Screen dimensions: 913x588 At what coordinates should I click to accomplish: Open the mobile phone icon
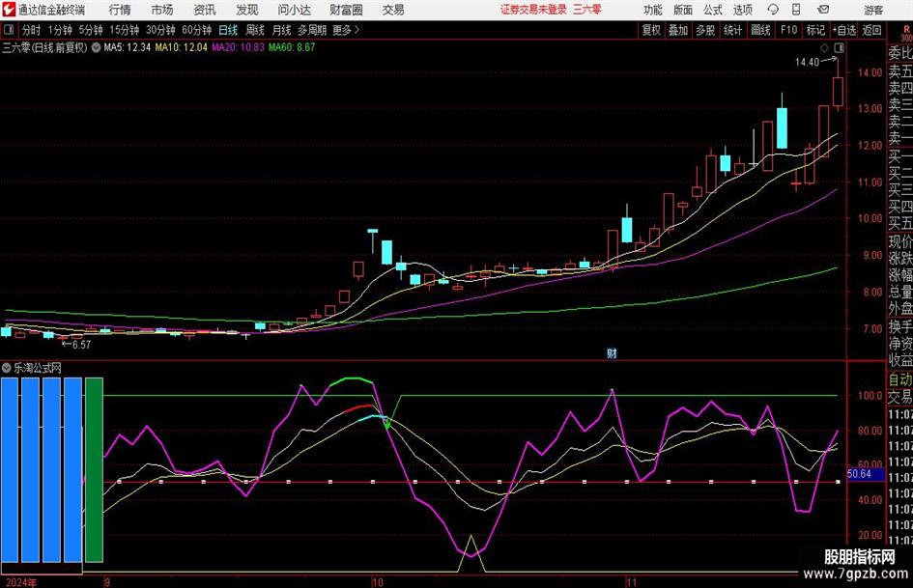tap(796, 10)
